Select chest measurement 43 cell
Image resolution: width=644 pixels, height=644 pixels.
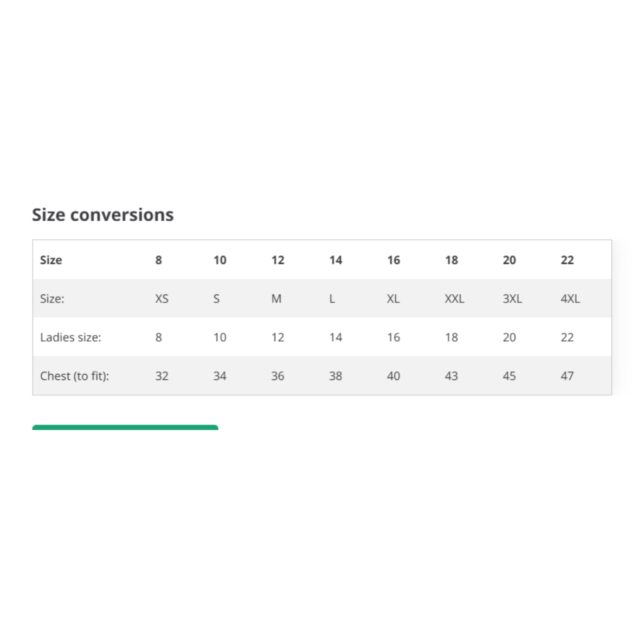point(451,376)
